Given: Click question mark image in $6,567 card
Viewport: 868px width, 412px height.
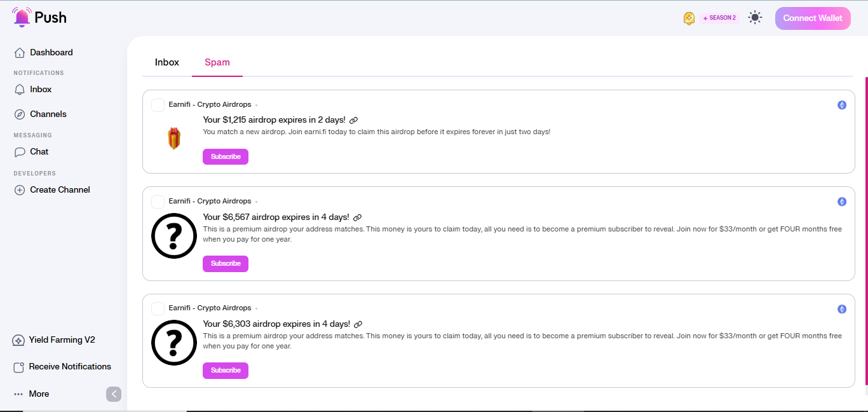Looking at the screenshot, I should tap(174, 236).
